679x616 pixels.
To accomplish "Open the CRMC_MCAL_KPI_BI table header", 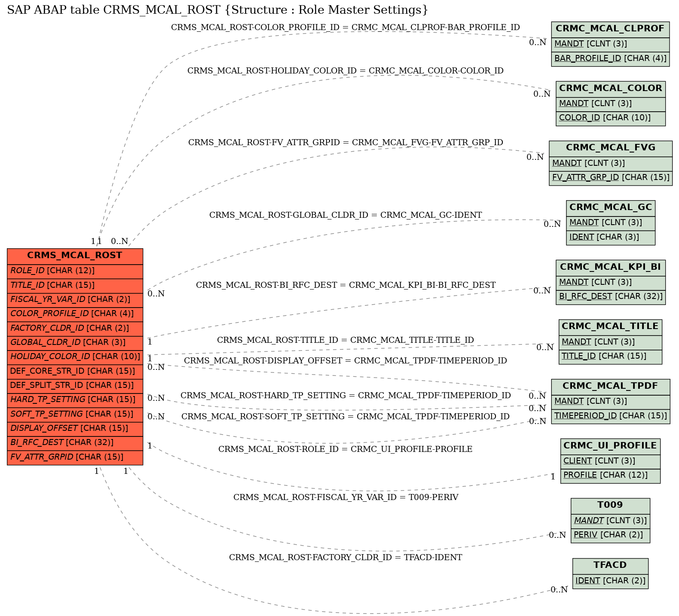I will coord(610,268).
